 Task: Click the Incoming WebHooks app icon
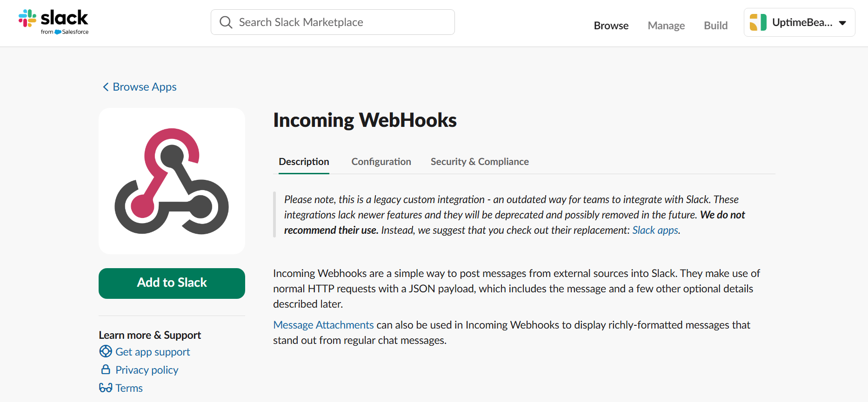click(x=172, y=181)
